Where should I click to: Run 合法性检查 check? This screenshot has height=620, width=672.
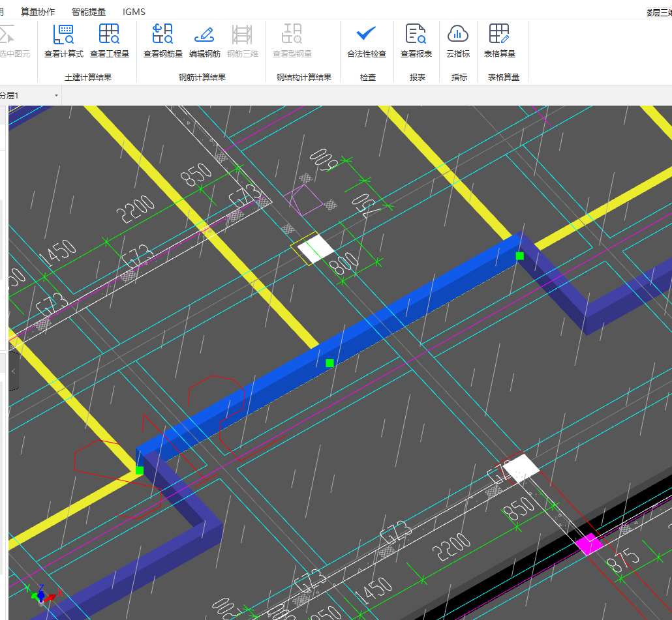367,40
